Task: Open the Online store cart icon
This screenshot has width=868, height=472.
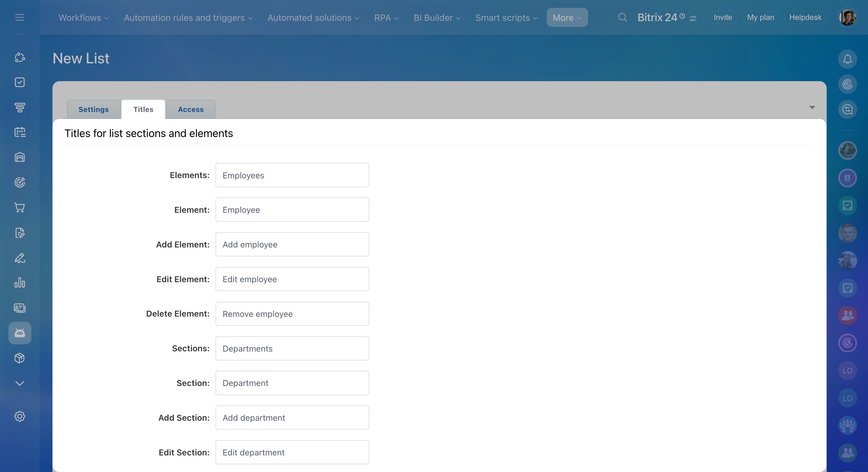Action: pos(20,207)
